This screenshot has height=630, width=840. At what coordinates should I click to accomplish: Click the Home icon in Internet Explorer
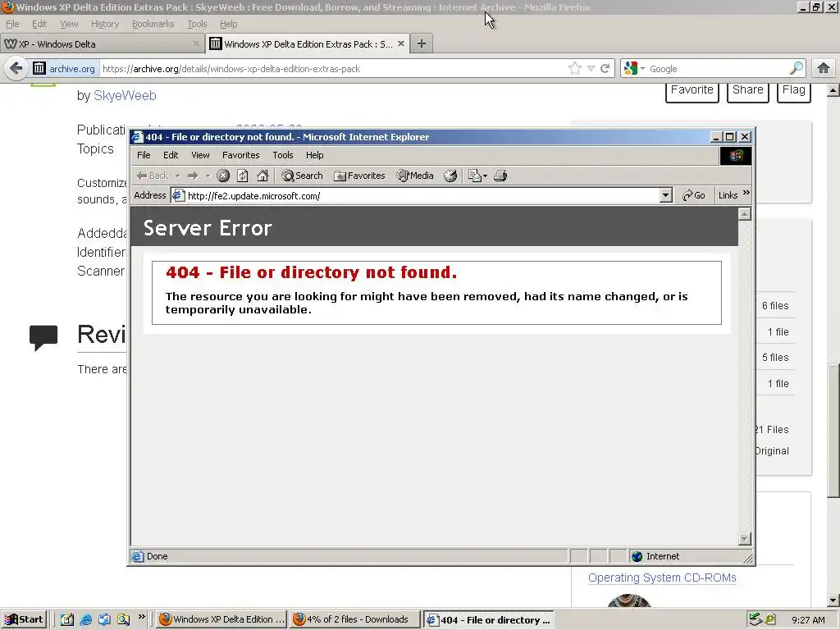(262, 176)
